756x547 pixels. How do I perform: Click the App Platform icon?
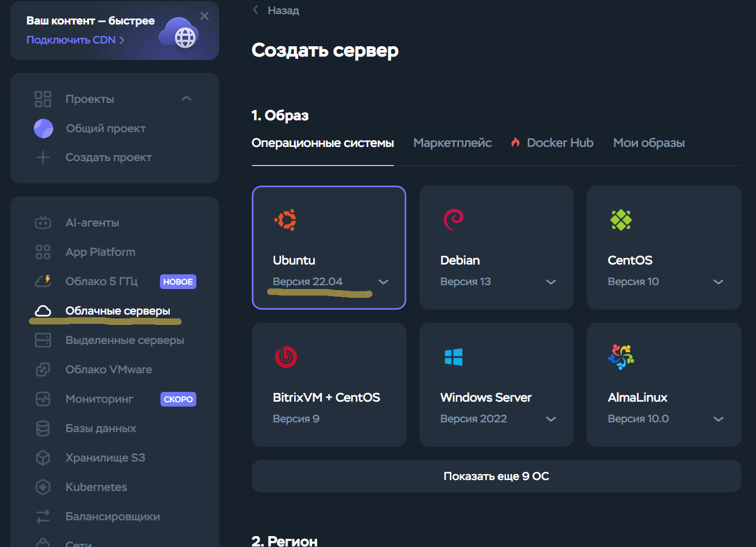tap(43, 252)
